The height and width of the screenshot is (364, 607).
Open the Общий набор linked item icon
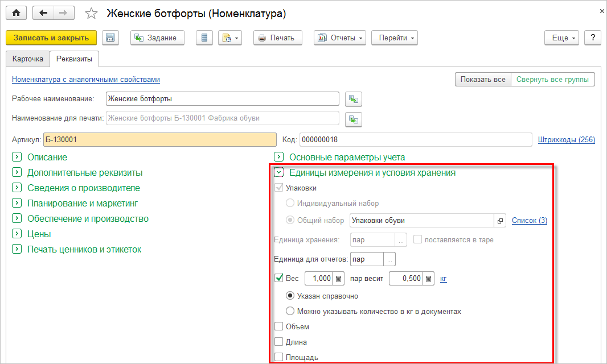click(x=500, y=221)
